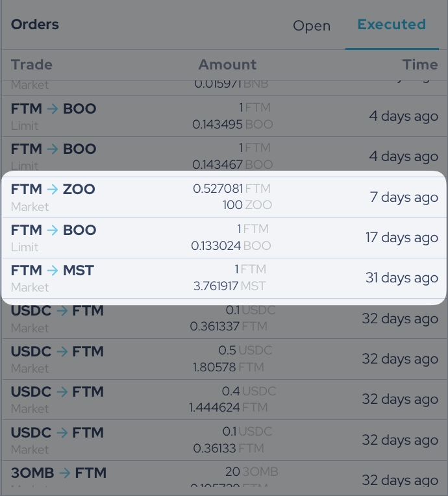
Task: Click the arrow in the 0.5 USDC trade row
Action: click(62, 351)
